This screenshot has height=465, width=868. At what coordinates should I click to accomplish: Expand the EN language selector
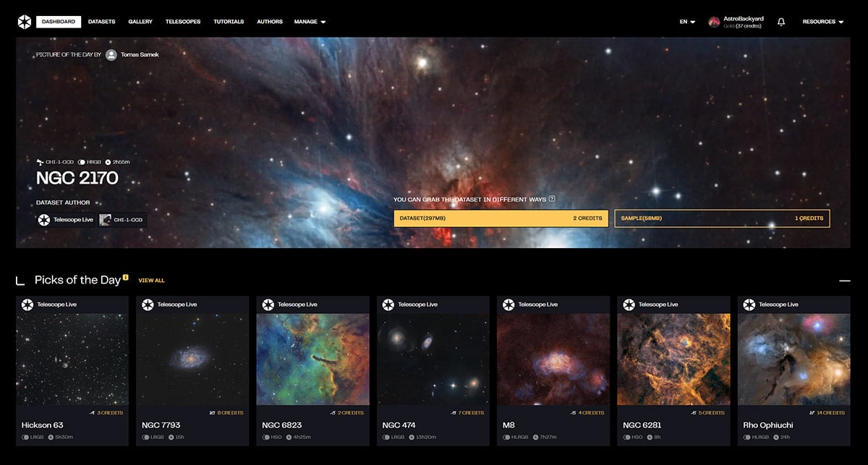coord(687,22)
